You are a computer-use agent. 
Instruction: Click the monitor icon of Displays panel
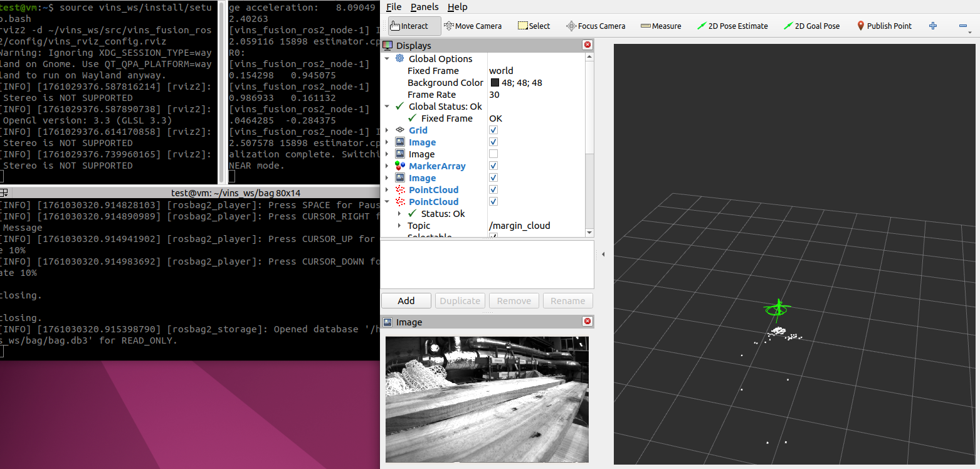point(387,45)
